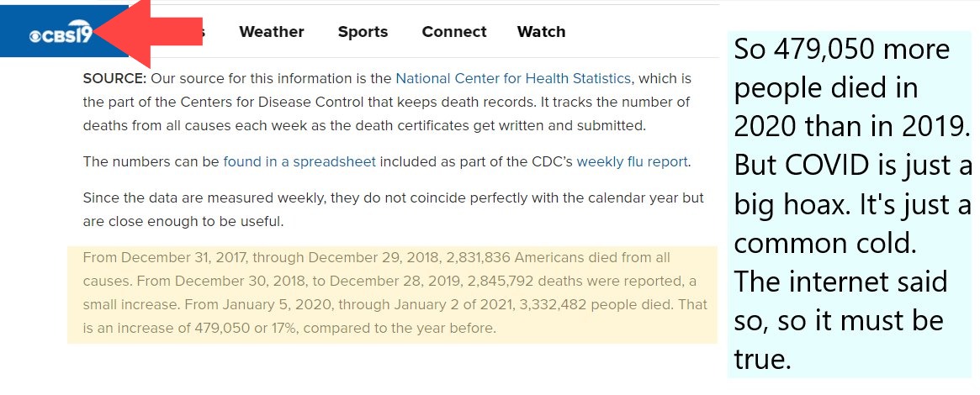
Task: Click the yellow highlighted paragraph background
Action: (393, 294)
